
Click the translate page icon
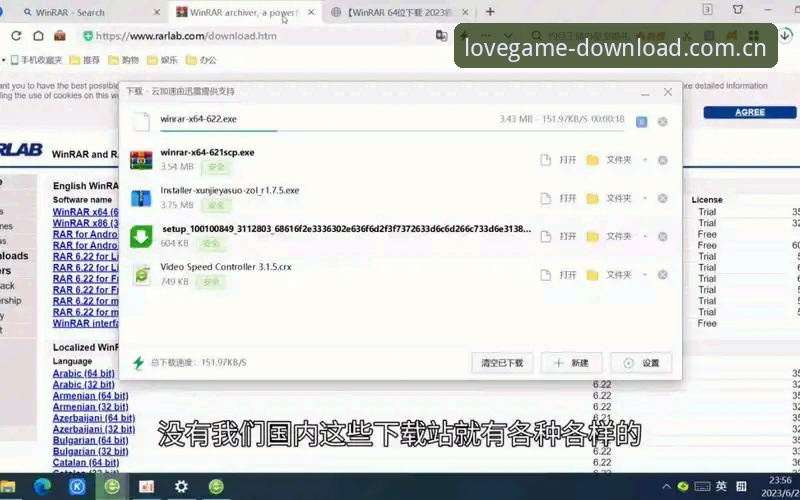pos(441,35)
